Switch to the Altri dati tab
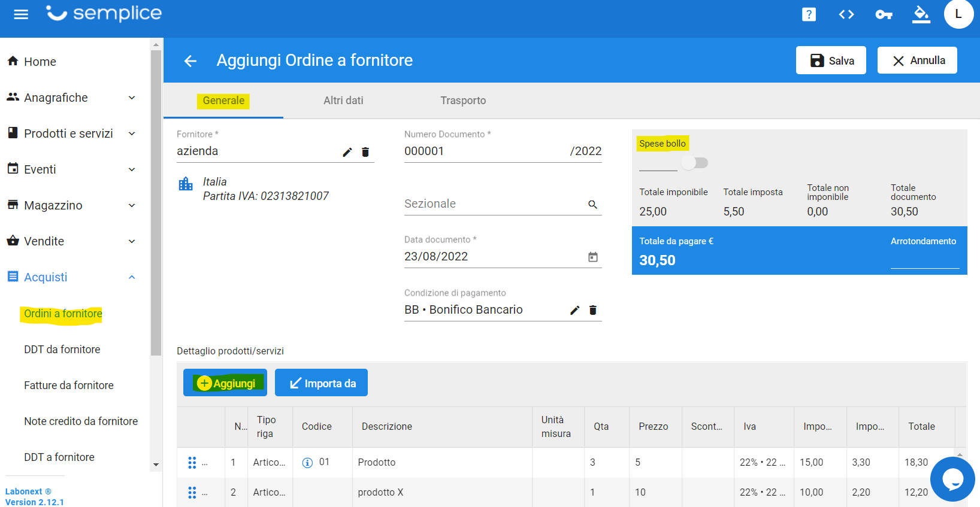980x507 pixels. 343,101
